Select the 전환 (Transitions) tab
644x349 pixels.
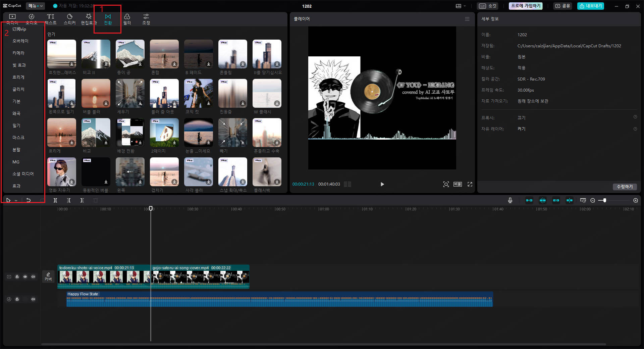108,19
